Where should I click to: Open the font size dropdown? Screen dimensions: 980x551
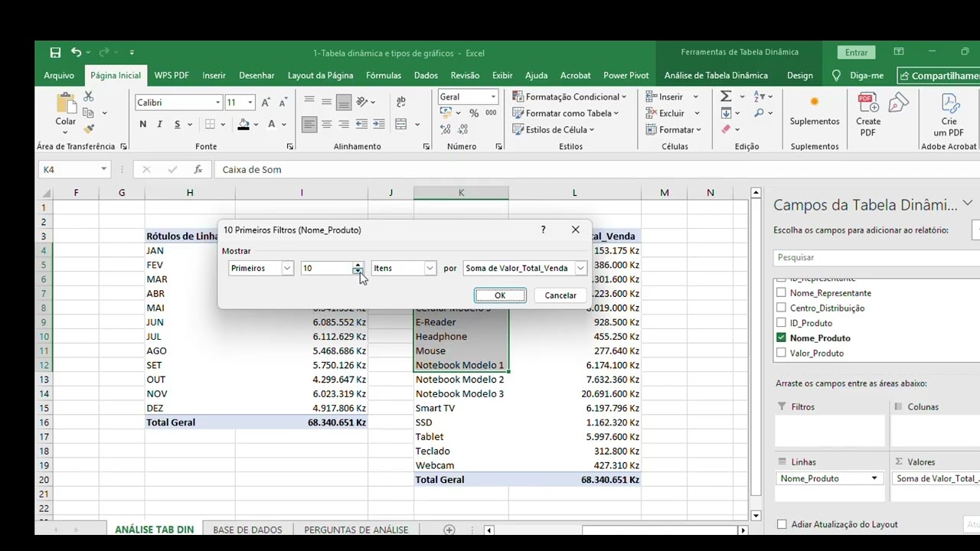tap(250, 103)
